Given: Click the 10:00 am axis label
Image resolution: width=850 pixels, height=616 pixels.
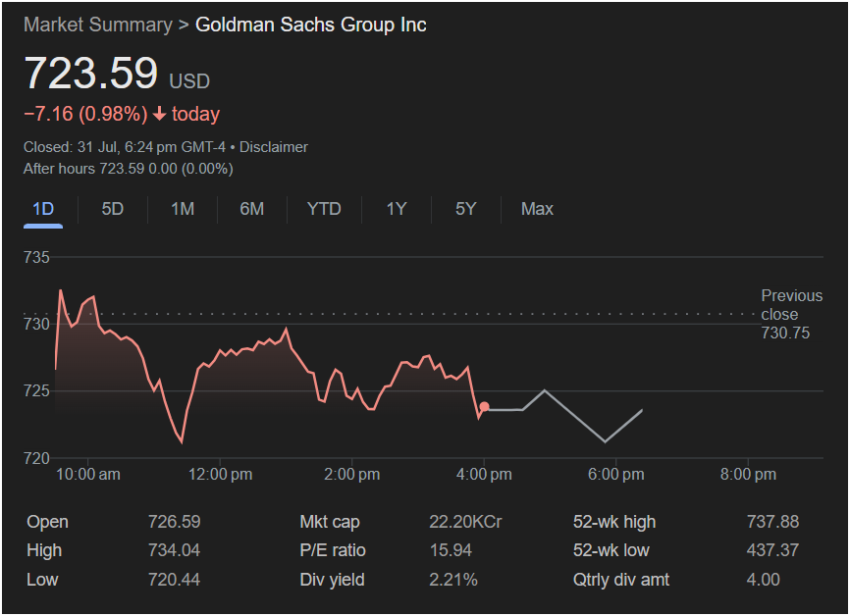Looking at the screenshot, I should (x=88, y=475).
